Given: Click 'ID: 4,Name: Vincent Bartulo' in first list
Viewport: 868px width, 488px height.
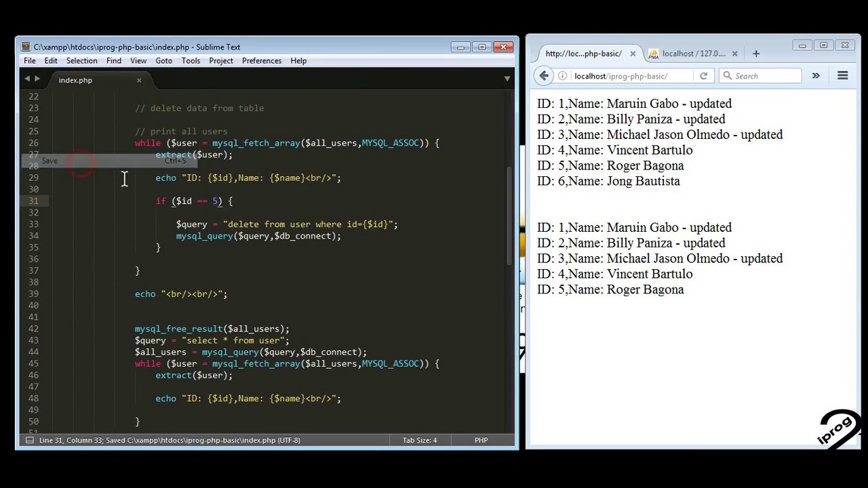Looking at the screenshot, I should click(615, 150).
